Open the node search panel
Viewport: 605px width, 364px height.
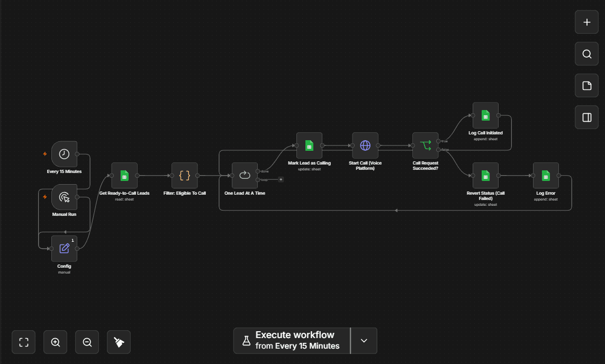586,54
